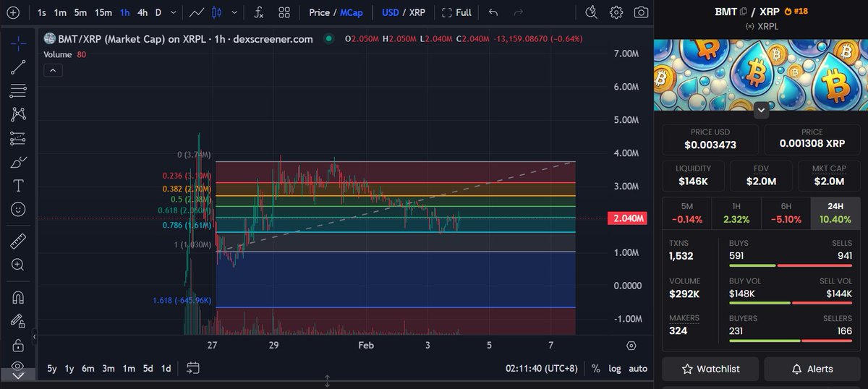Open the BMT token banner image
The height and width of the screenshot is (389, 868).
(761, 75)
